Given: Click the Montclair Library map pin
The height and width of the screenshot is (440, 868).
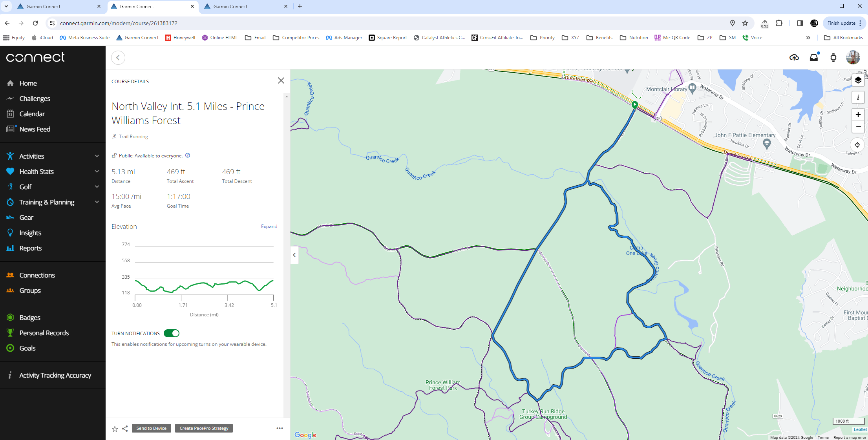Looking at the screenshot, I should pos(692,88).
